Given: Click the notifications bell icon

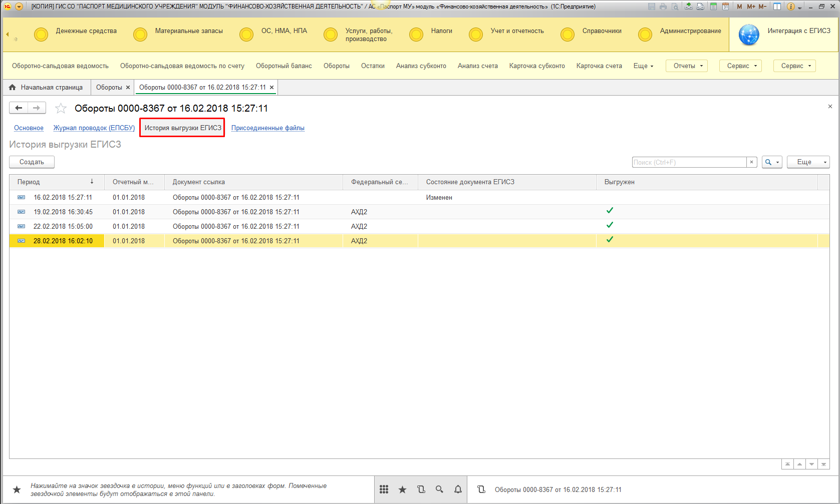Looking at the screenshot, I should click(x=458, y=489).
